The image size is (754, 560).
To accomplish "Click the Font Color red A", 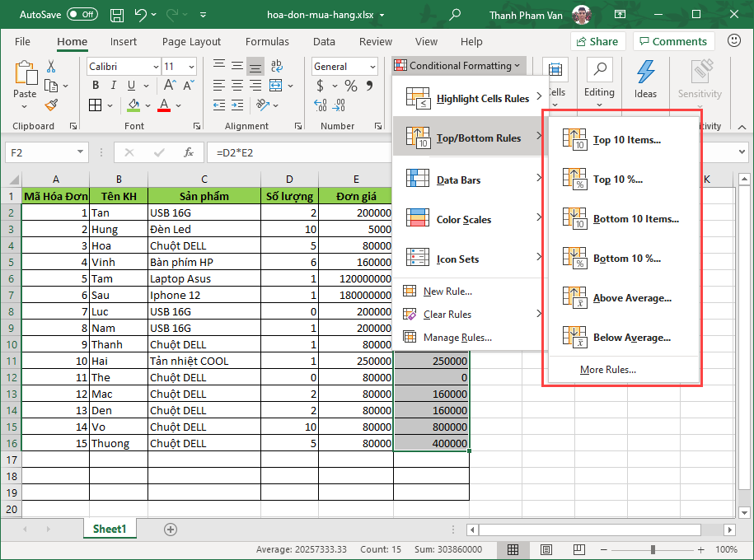I will (164, 105).
